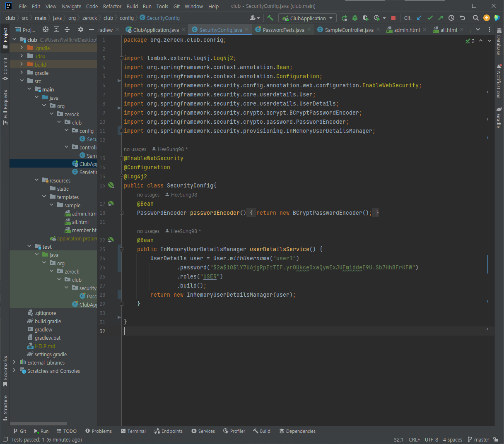Toggle the Terminal tool window
Screen dimensions: 504x444
(133, 431)
